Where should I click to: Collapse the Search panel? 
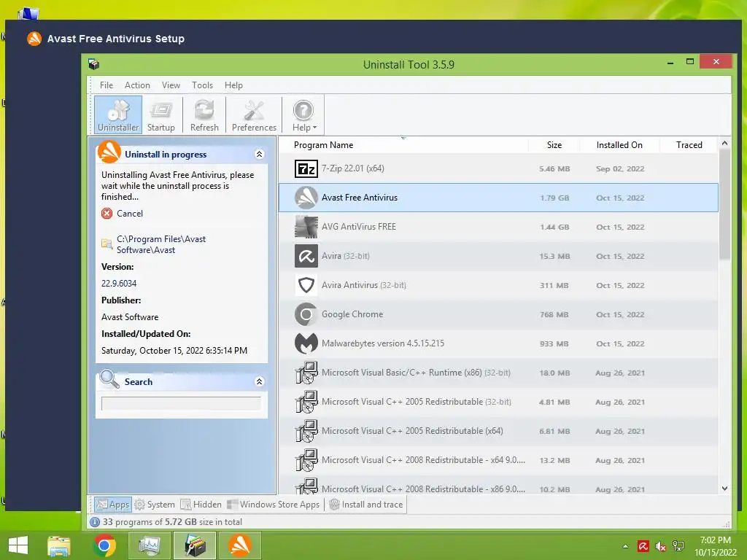tap(259, 381)
